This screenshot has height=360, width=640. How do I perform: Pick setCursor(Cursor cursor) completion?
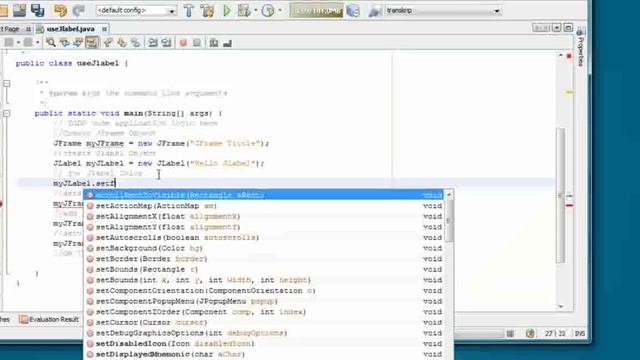(264, 322)
